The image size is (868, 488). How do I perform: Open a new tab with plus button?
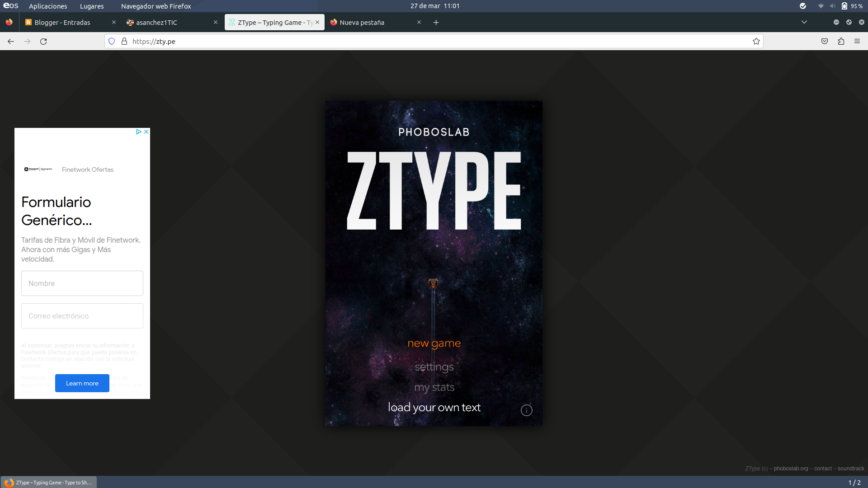click(x=436, y=23)
